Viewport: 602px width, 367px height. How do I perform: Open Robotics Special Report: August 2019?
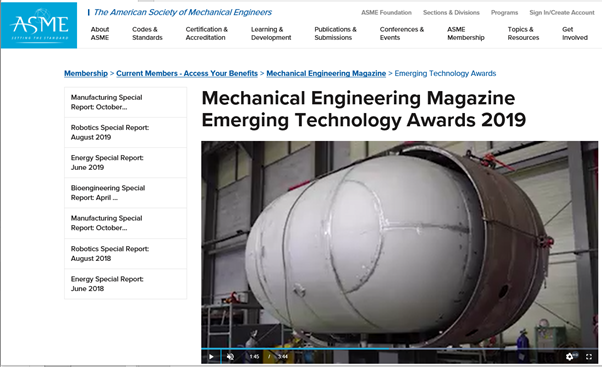pos(126,132)
